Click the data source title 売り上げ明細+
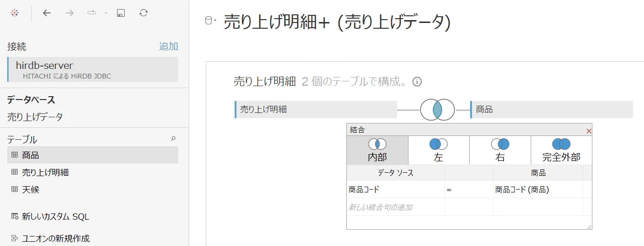Screen dimensions: 644x246 click(337, 22)
